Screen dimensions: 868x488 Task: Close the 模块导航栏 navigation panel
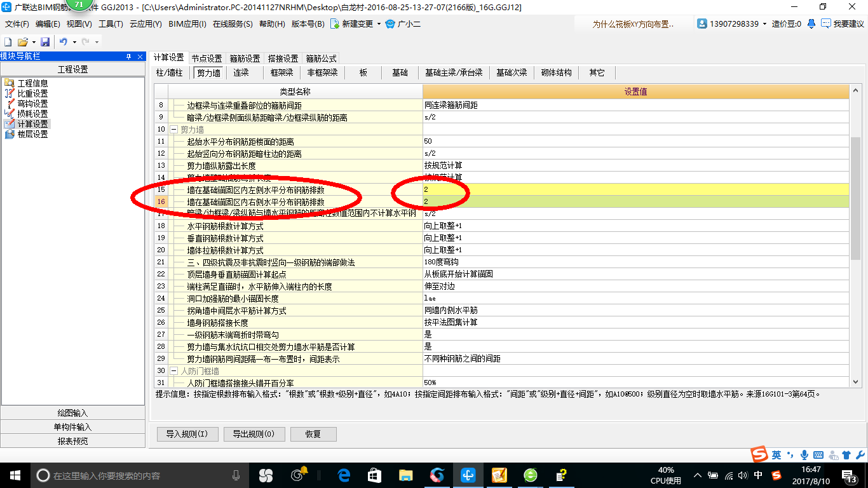click(140, 57)
